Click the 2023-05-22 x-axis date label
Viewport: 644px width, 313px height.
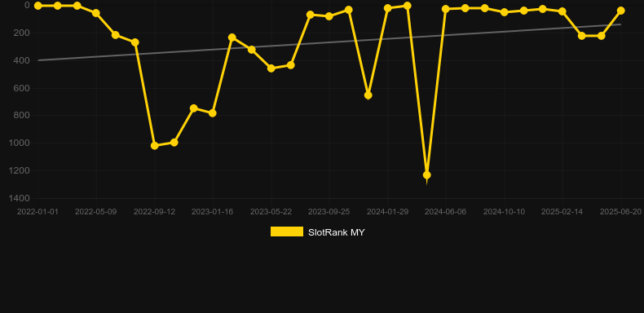tap(271, 212)
